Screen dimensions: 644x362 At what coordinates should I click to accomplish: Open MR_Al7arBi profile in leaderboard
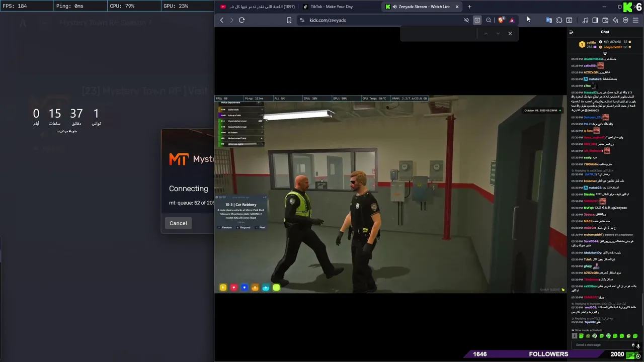[612, 42]
